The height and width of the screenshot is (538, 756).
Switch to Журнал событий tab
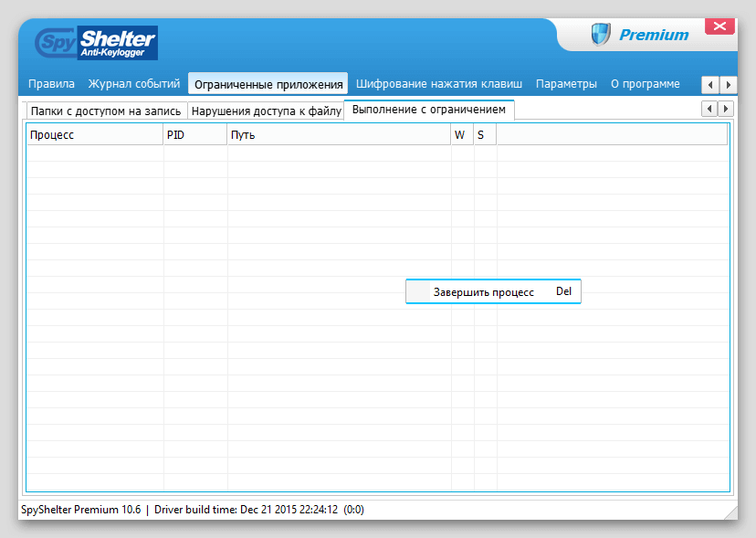[x=133, y=84]
